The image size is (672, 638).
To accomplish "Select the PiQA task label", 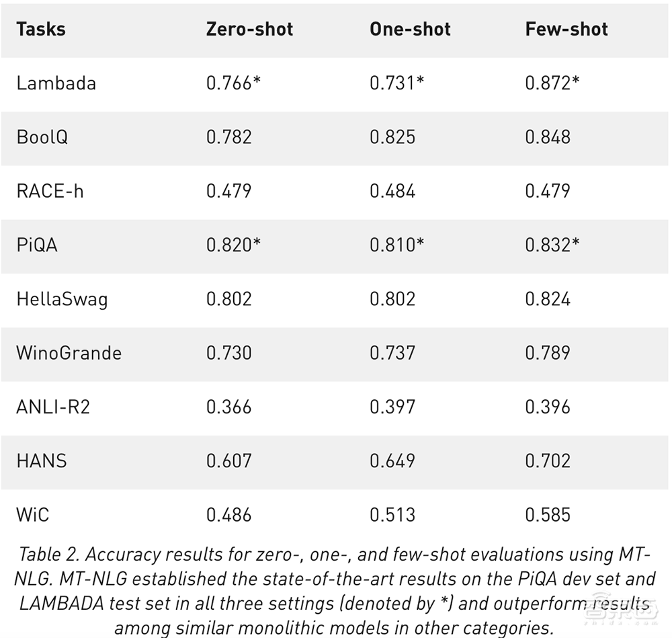I will tap(37, 245).
